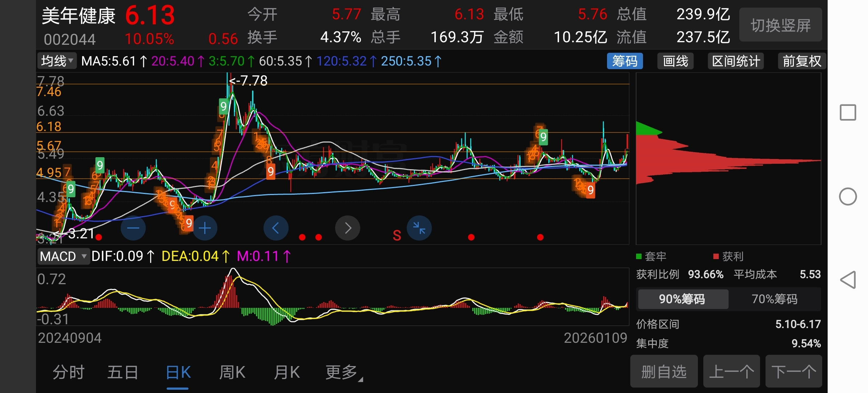Screen dimensions: 868x393
Task: Open the 均线 indicator dropdown
Action: coord(57,61)
